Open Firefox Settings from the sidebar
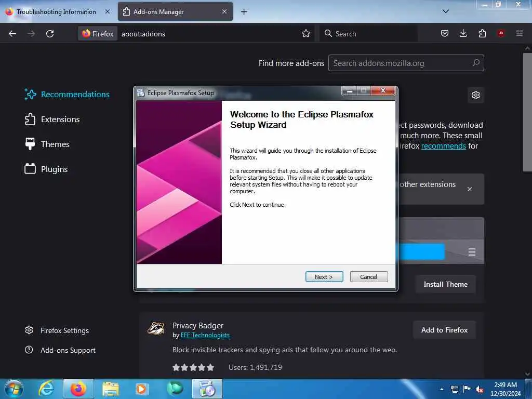Screen dimensions: 532x399 57,330
